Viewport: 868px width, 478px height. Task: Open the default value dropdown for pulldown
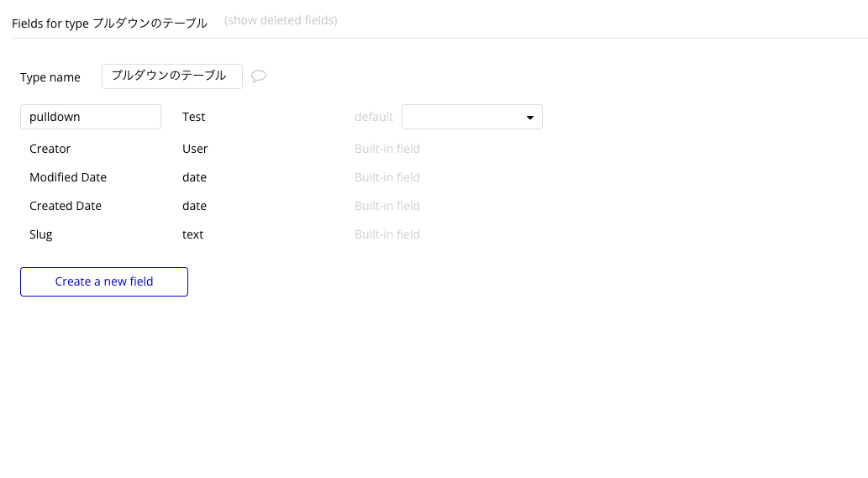[x=471, y=117]
